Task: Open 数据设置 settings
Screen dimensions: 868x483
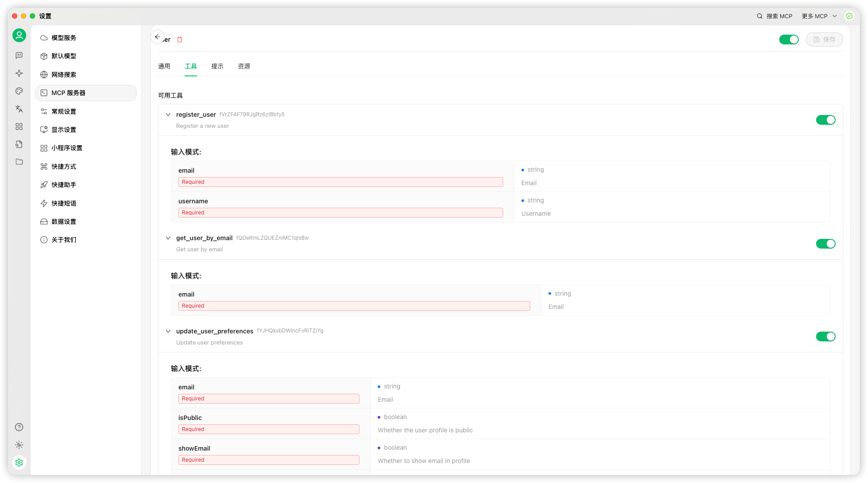Action: [86, 222]
